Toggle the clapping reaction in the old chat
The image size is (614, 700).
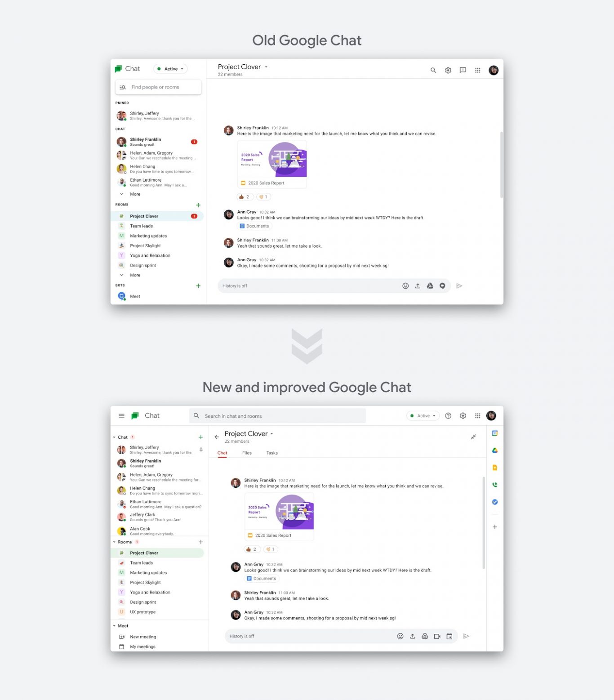263,197
